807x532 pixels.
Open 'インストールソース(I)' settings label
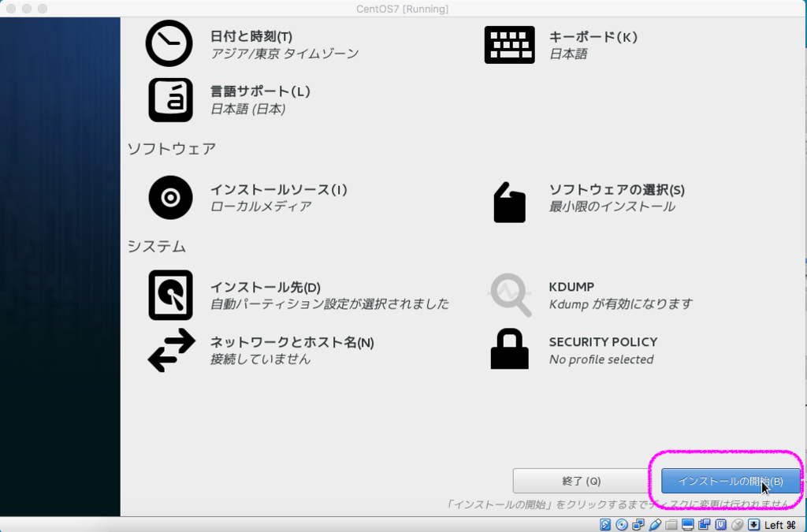[279, 189]
